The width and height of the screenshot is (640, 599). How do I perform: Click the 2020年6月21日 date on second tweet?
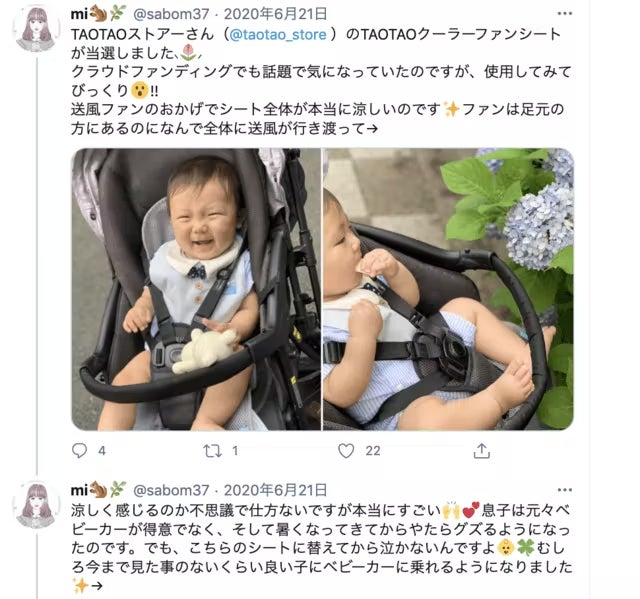point(276,489)
